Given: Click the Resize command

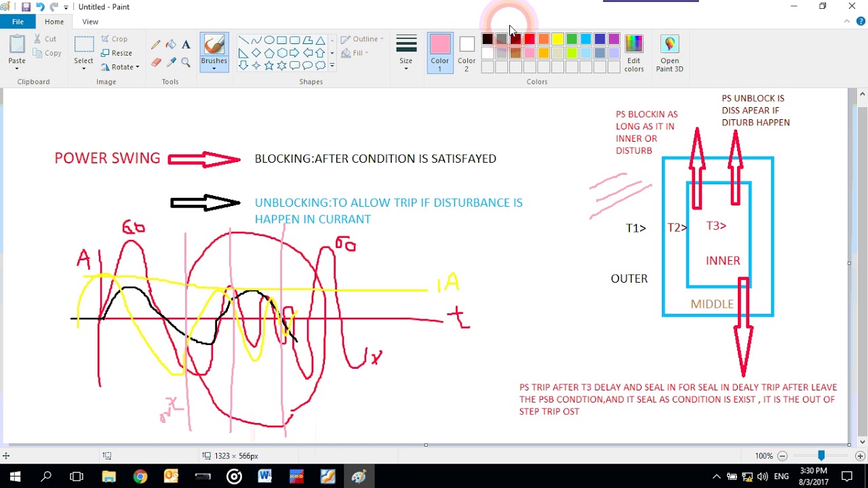Looking at the screenshot, I should [x=117, y=53].
